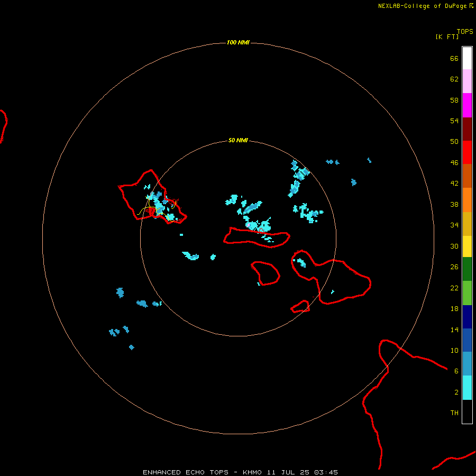Click the 38 scale label

pos(454,205)
